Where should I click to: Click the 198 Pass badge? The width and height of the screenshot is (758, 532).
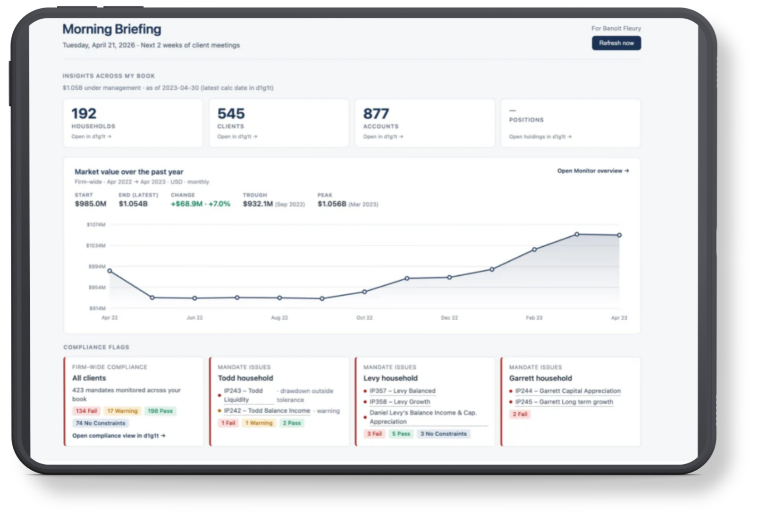[160, 411]
